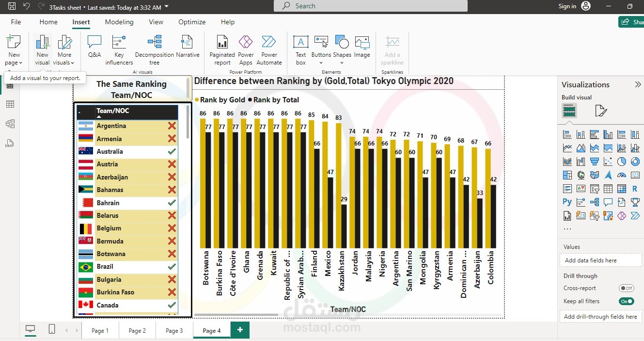Switch to the Home ribbon tab
The height and width of the screenshot is (341, 644).
[48, 22]
